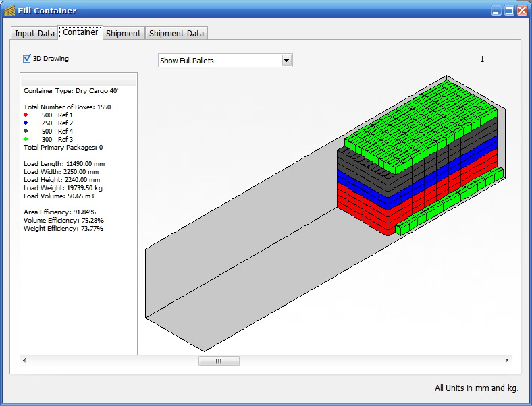Image resolution: width=532 pixels, height=406 pixels.
Task: Click the red Ref 1 color marker
Action: (26, 115)
